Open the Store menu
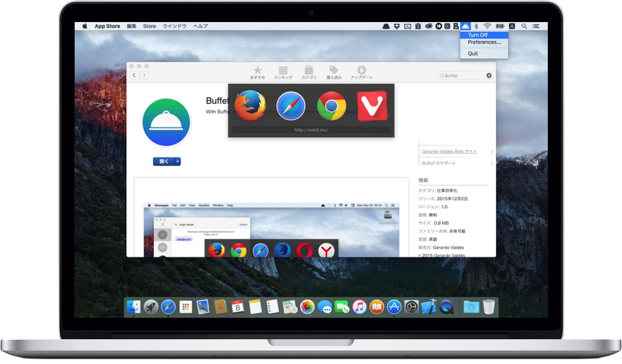The width and height of the screenshot is (622, 364). pyautogui.click(x=149, y=26)
